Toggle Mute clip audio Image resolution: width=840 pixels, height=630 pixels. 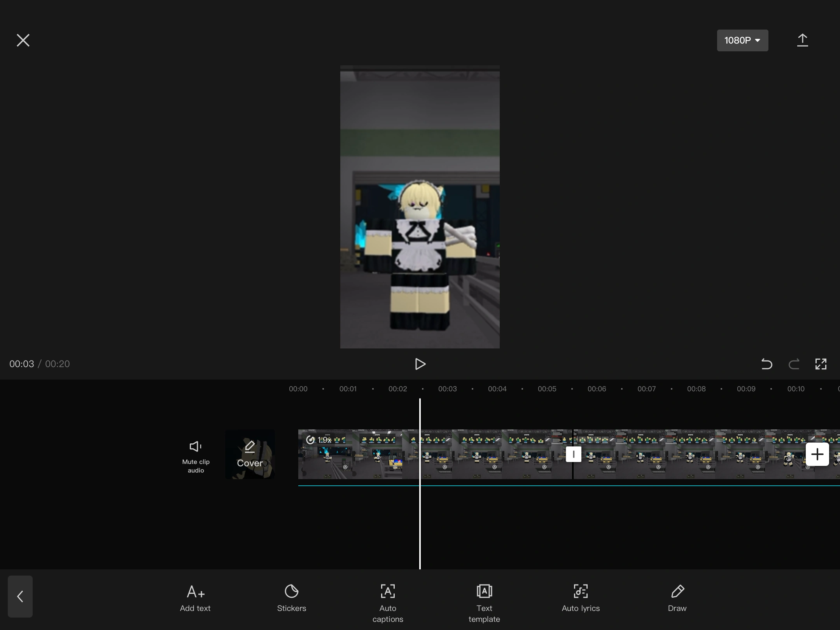(x=196, y=454)
